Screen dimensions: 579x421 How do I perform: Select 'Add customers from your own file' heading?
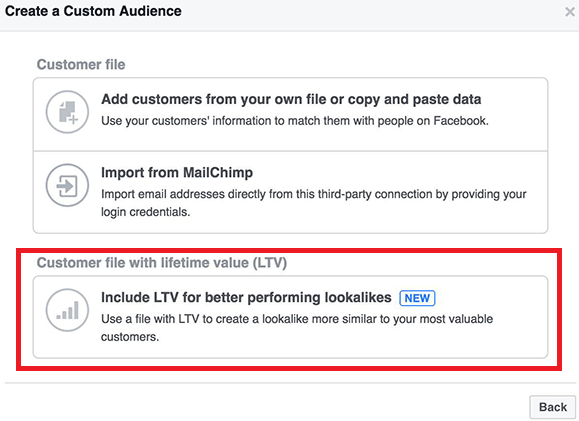tap(291, 99)
